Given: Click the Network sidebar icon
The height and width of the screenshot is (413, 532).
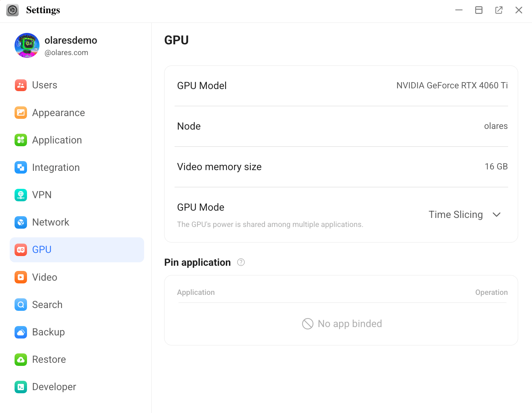Looking at the screenshot, I should (21, 222).
